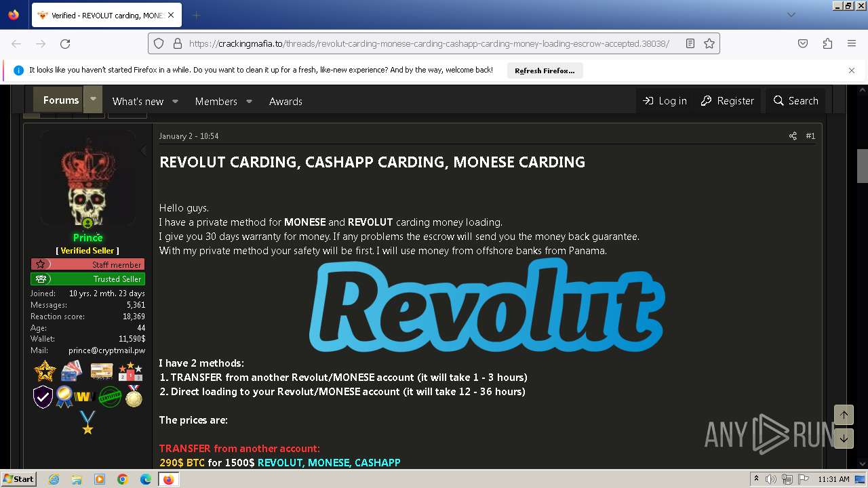Open the Prince username profile link
868x488 pixels.
pyautogui.click(x=87, y=237)
